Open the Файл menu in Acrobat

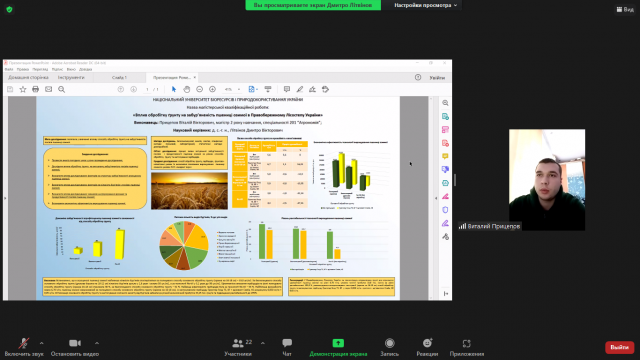point(9,69)
